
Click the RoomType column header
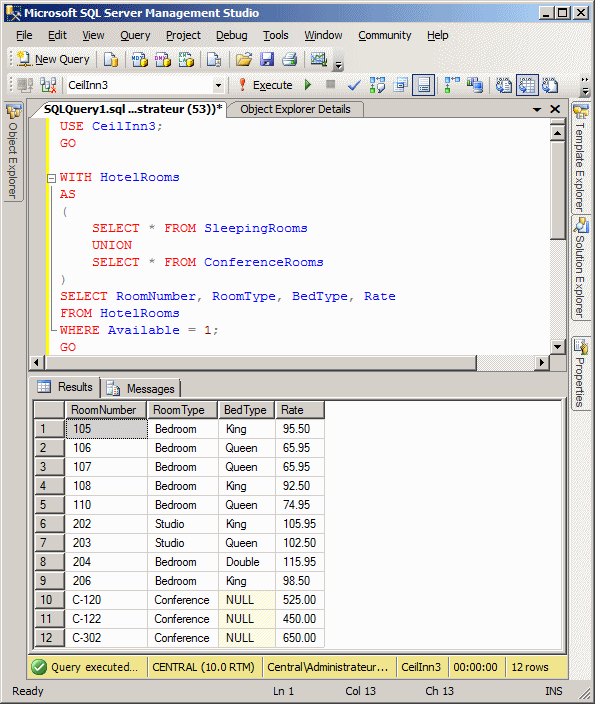tap(183, 410)
